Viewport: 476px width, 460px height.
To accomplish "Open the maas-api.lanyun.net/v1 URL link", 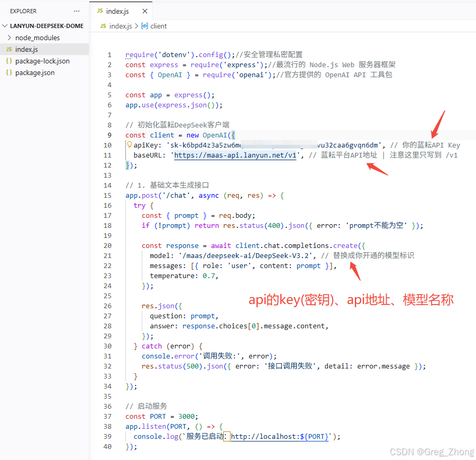I will [x=235, y=155].
